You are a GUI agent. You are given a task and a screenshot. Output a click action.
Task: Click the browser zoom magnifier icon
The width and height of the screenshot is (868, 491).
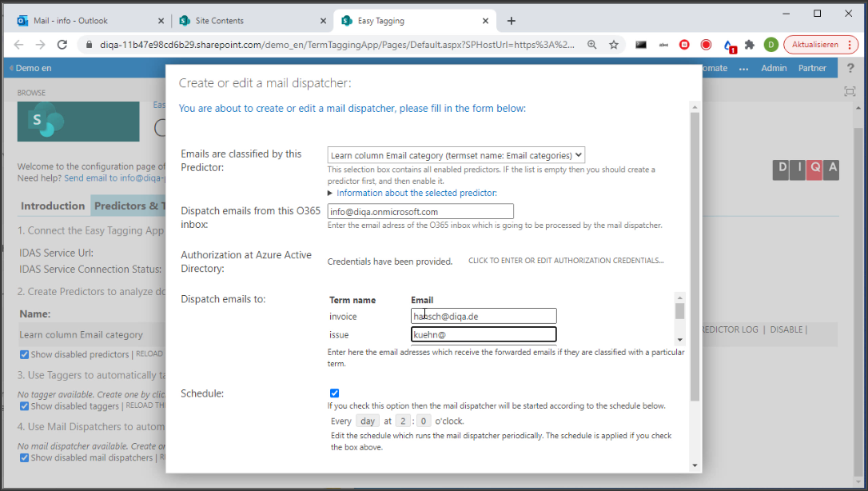[x=592, y=45]
